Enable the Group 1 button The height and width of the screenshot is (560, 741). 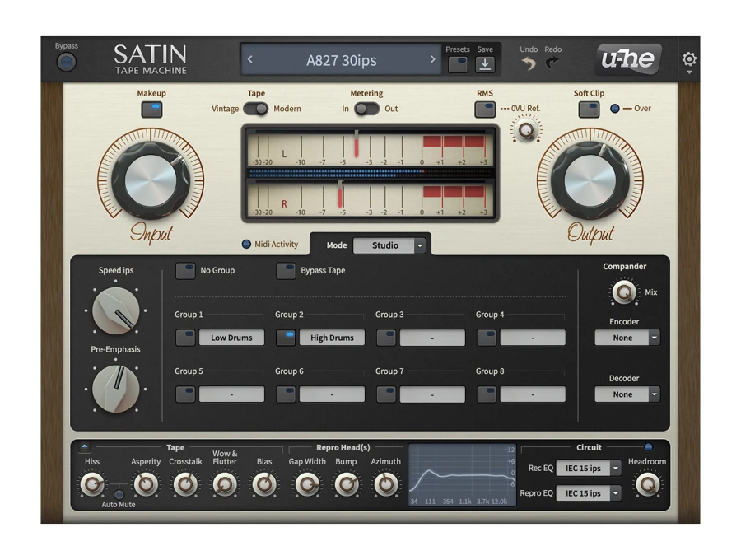click(x=185, y=338)
